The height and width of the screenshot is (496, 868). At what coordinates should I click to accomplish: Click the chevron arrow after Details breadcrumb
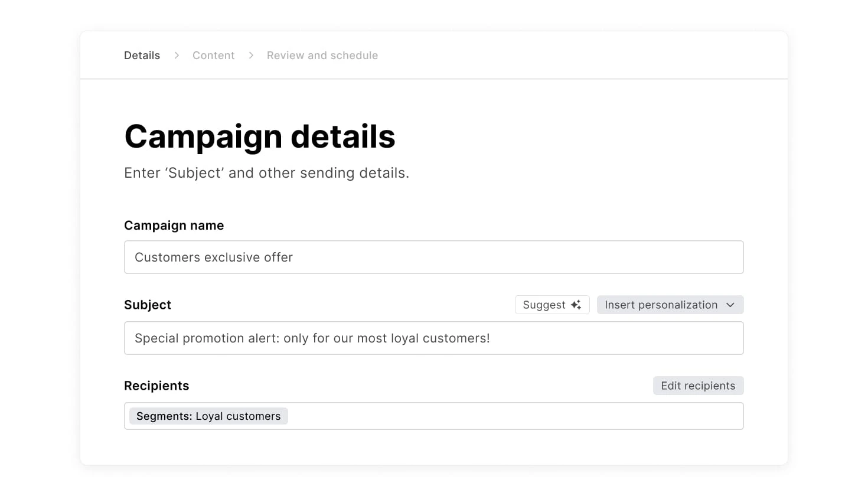(177, 56)
